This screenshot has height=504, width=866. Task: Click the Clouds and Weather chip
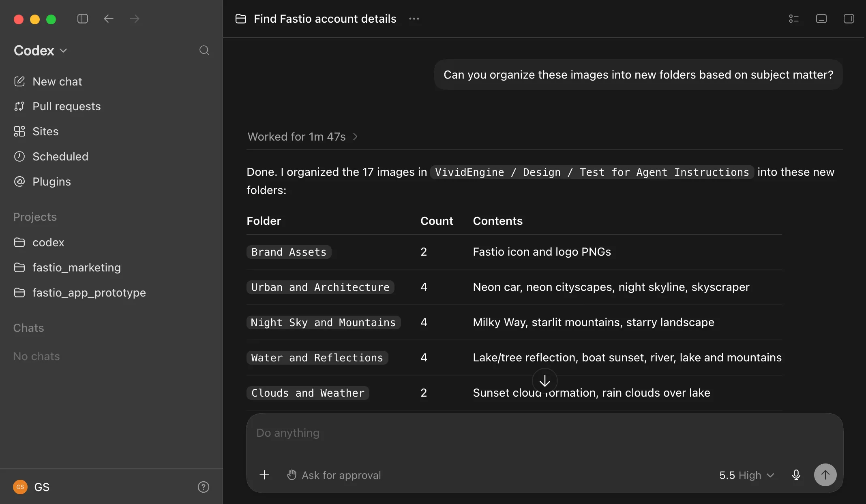(x=308, y=393)
